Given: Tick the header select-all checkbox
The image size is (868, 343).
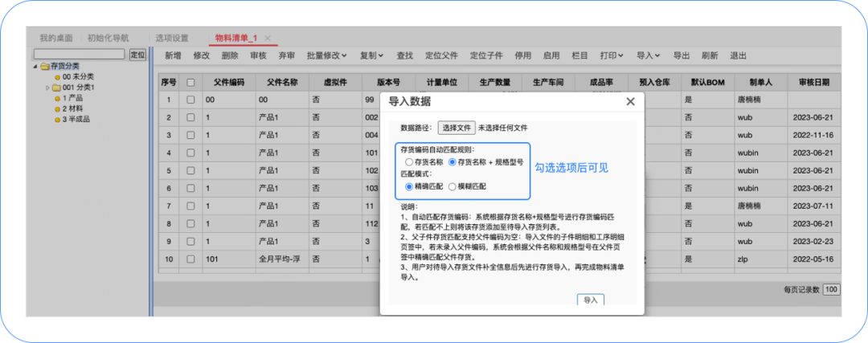Looking at the screenshot, I should coord(190,82).
